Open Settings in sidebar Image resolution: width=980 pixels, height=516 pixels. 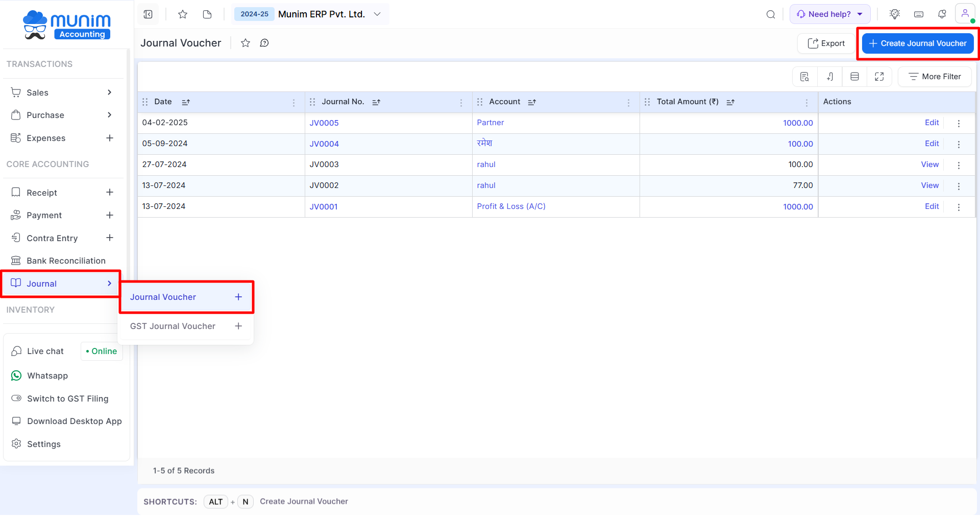[x=43, y=444]
